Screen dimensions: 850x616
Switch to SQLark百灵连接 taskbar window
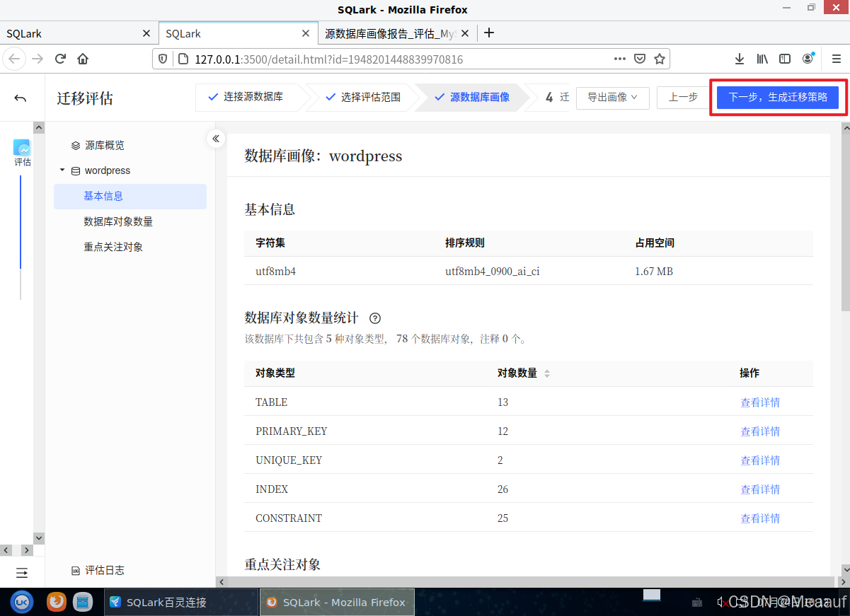tap(182, 603)
